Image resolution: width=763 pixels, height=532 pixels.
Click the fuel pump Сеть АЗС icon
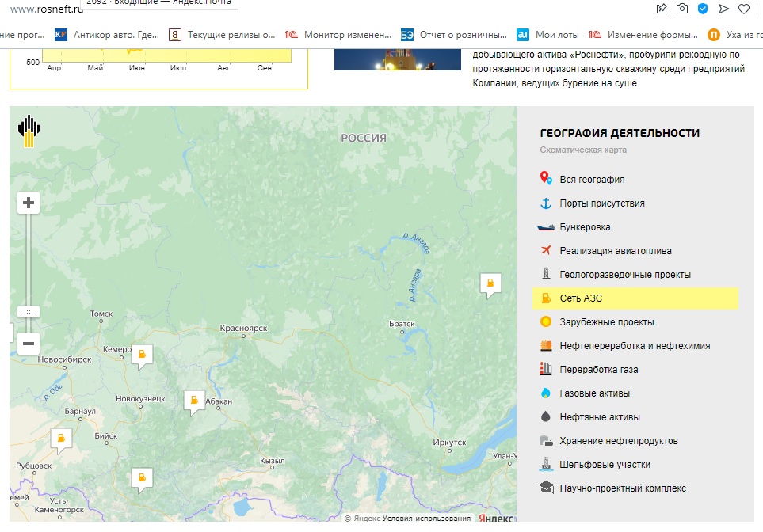(x=546, y=298)
